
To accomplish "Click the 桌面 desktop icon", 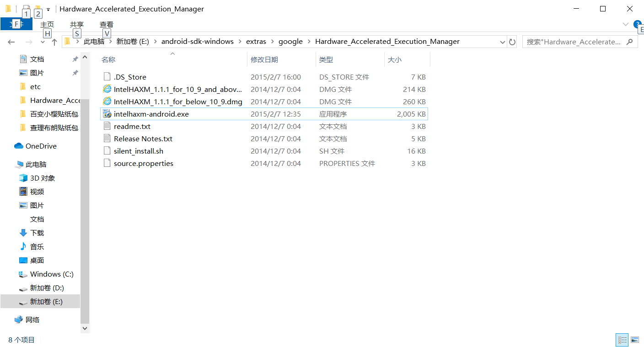I will (23, 260).
